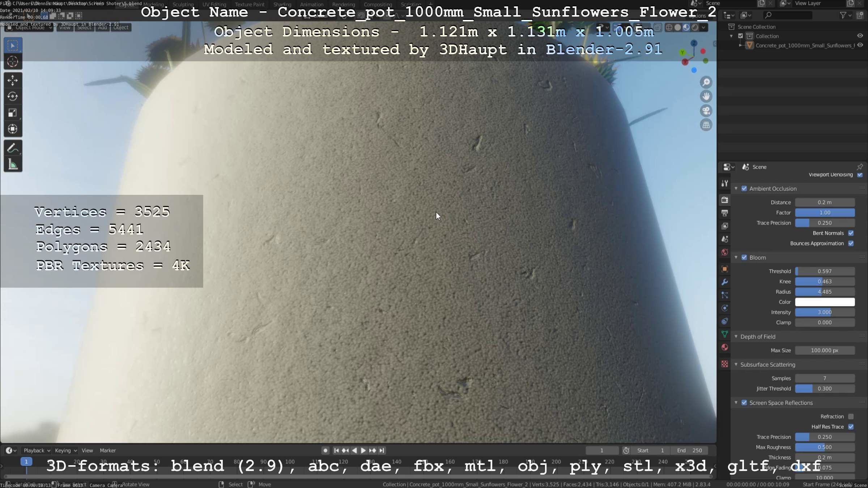
Task: Disable Bent Normals checkbox
Action: (x=851, y=233)
